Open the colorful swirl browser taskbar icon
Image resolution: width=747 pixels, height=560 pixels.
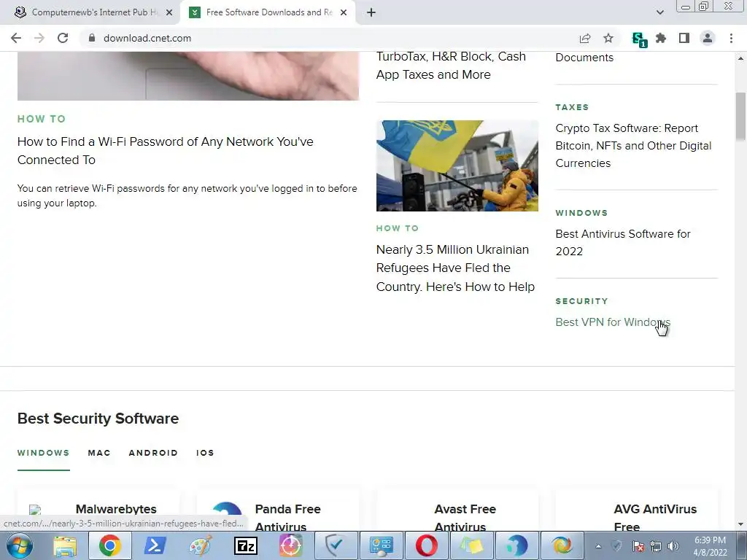[562, 545]
